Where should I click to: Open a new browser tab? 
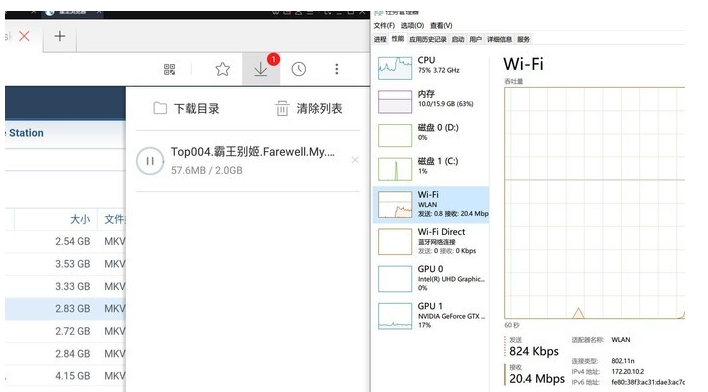tap(60, 36)
